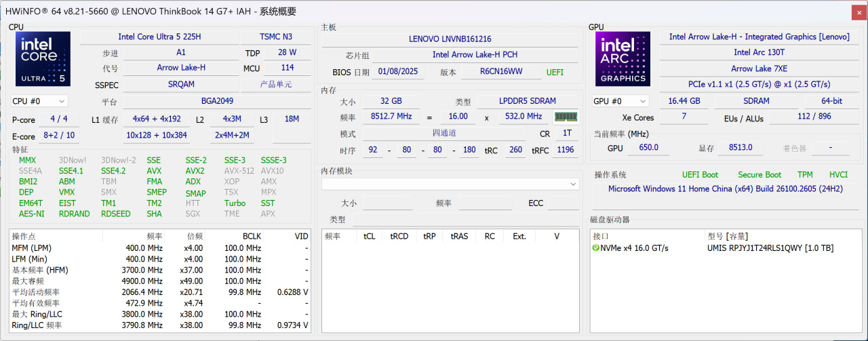Expand the memory module selection dropdown

(450, 184)
